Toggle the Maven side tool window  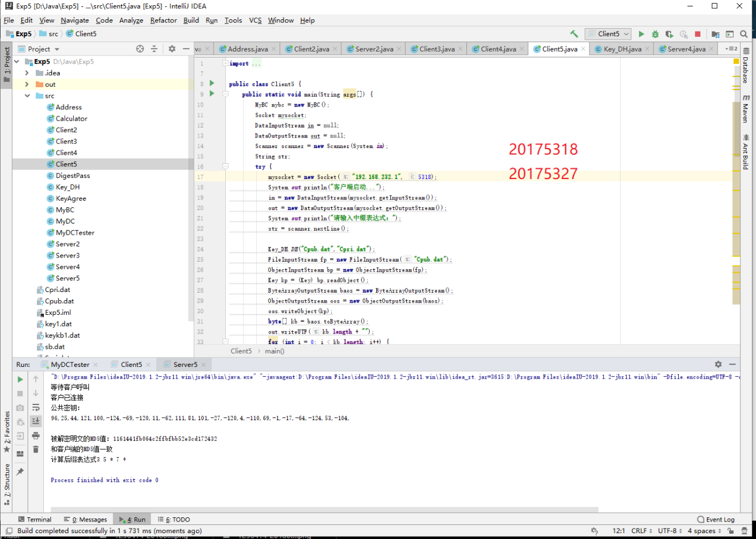[x=745, y=108]
